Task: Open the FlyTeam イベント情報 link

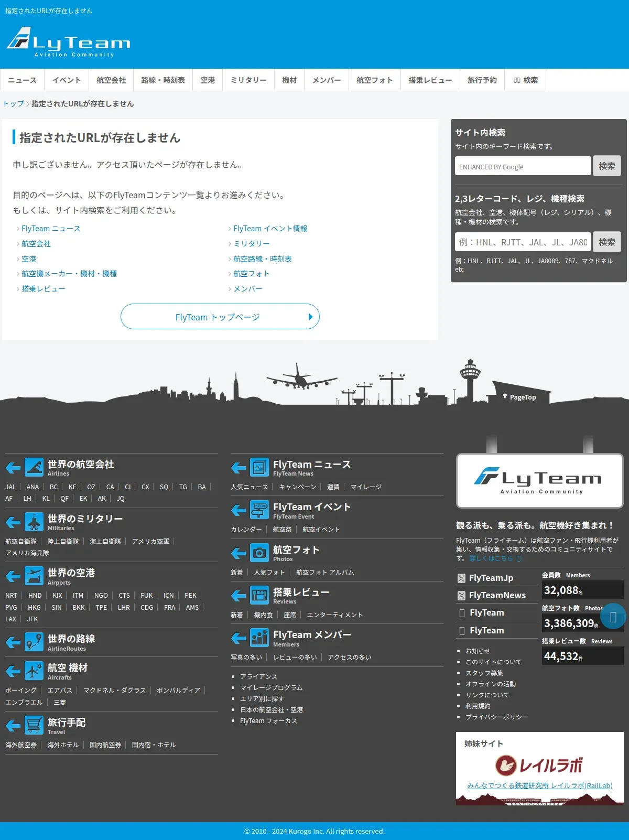Action: pyautogui.click(x=270, y=229)
